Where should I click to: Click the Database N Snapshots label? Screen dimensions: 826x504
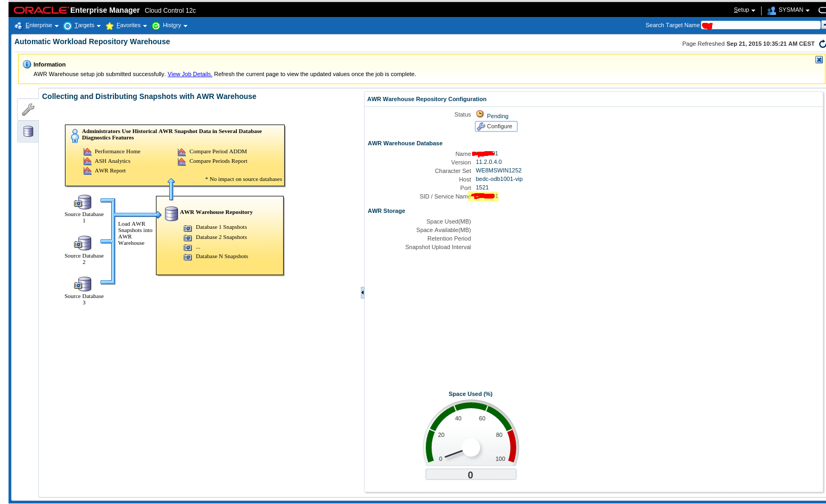[x=222, y=257]
